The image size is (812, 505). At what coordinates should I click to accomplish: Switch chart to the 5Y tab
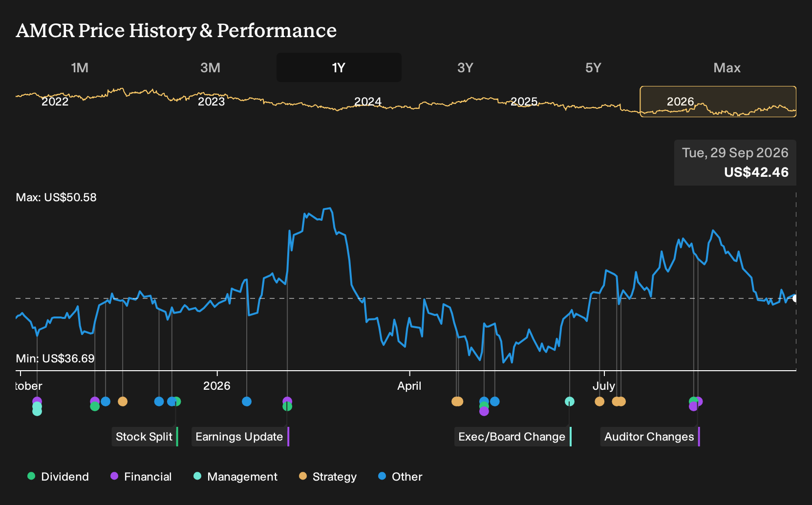[x=593, y=67]
